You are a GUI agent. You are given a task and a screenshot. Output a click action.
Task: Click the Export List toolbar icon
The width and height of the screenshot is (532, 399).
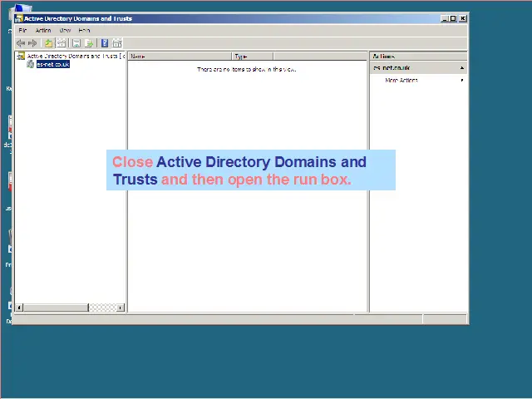click(89, 43)
